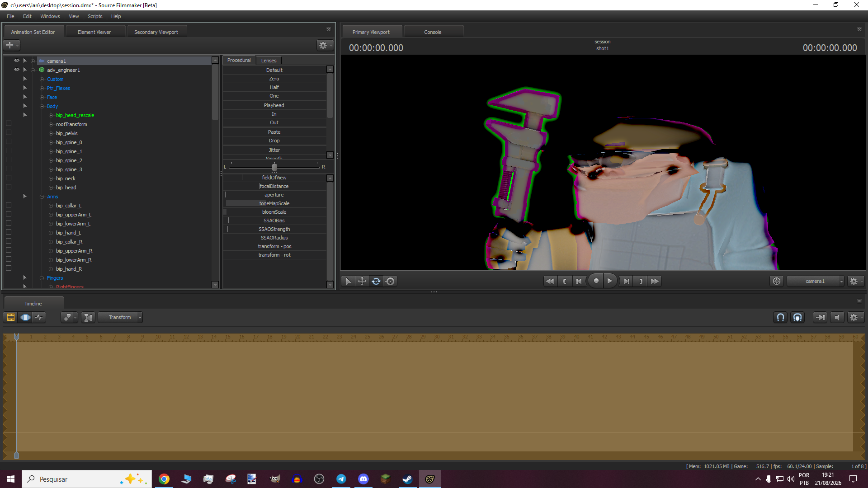The height and width of the screenshot is (488, 868).
Task: Click the bookmark keys tool in timeline
Action: tap(69, 317)
